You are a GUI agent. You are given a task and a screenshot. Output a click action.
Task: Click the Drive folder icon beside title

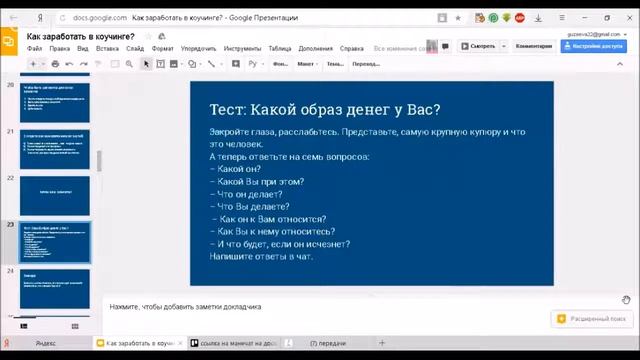tap(162, 37)
